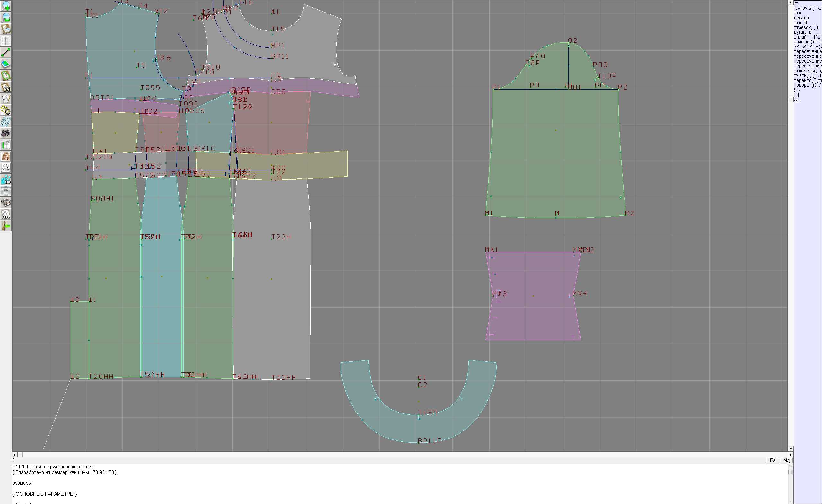Click the 'дуга(,,,);' command entry
This screenshot has width=822, height=504.
pos(802,32)
